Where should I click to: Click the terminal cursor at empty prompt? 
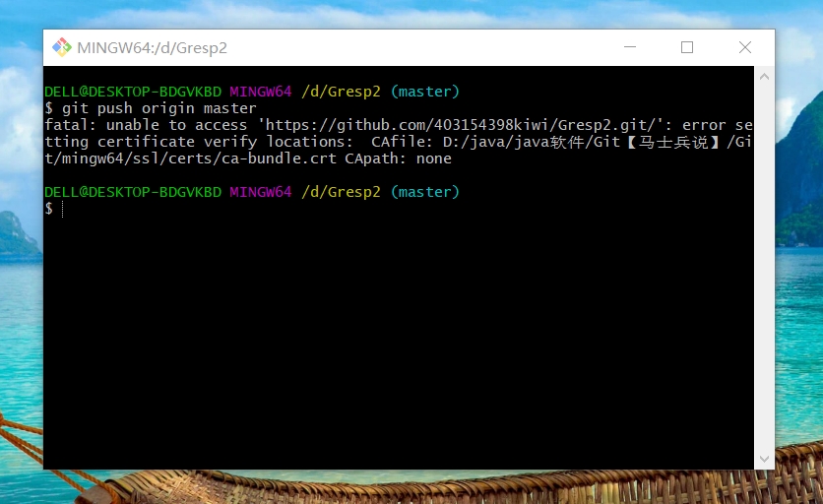pos(62,209)
